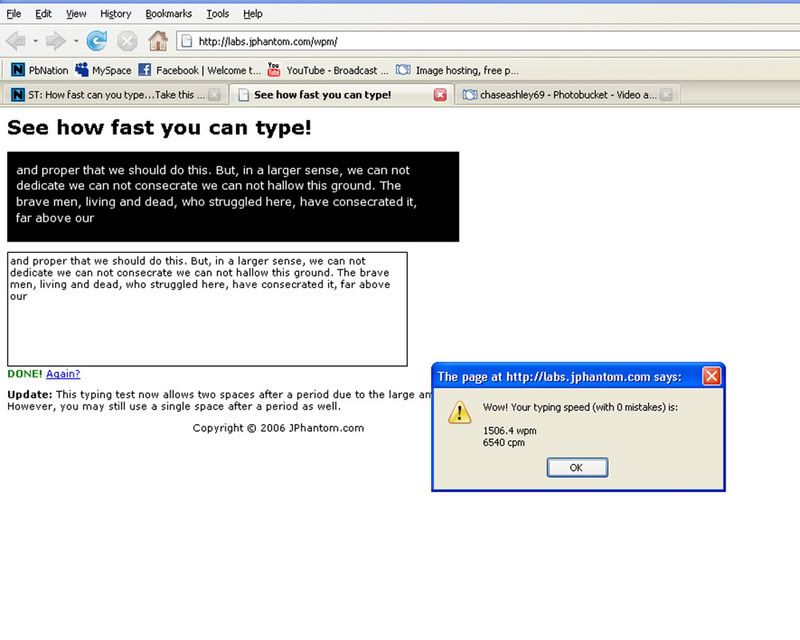Image resolution: width=800 pixels, height=640 pixels.
Task: Click the URL address field
Action: tap(488, 41)
